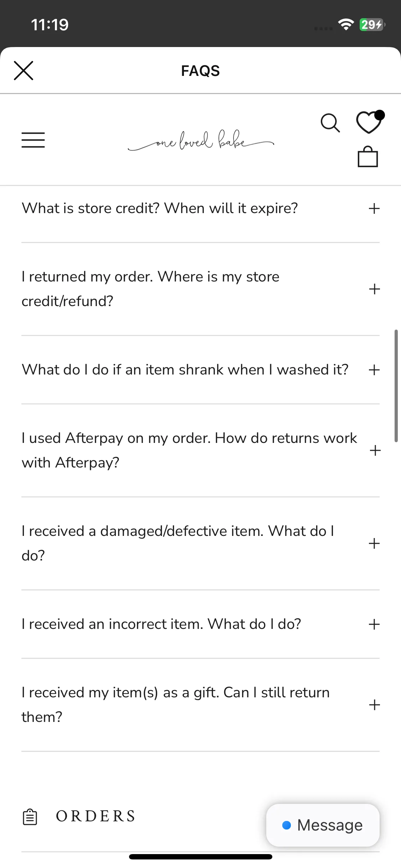Tap the Wi-Fi status icon
This screenshot has height=868, width=401.
pos(345,25)
